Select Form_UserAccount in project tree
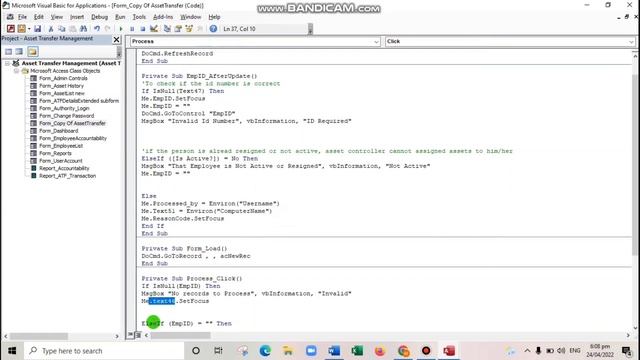This screenshot has height=360, width=640. [x=60, y=161]
